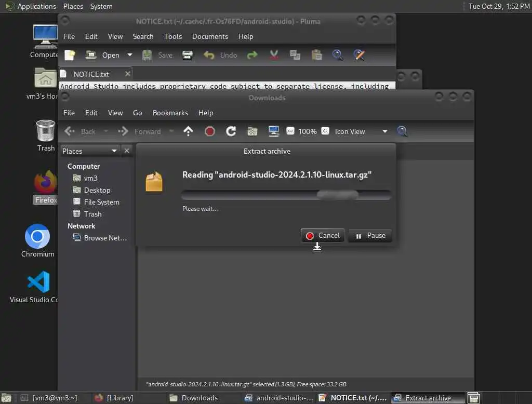Open Pluma's Documents menu

click(210, 36)
